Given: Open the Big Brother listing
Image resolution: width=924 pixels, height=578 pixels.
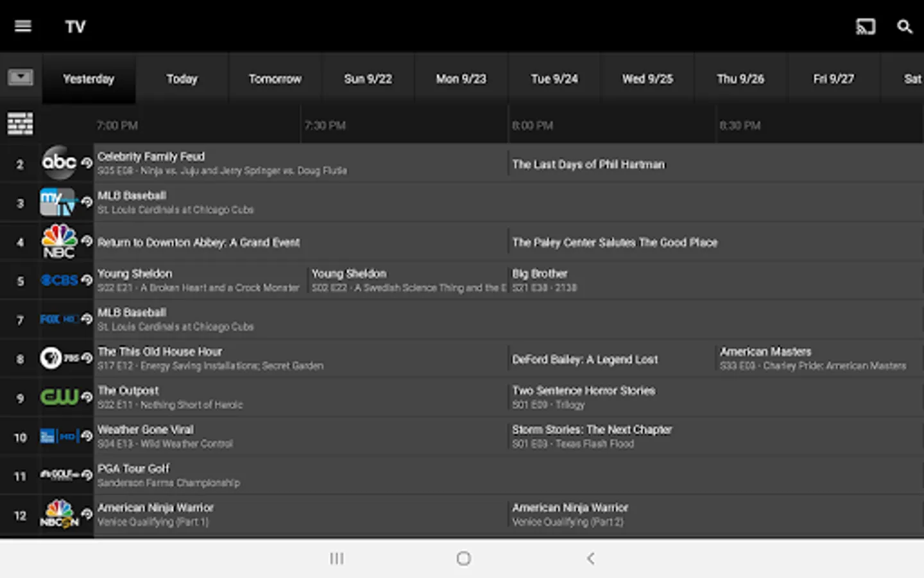Looking at the screenshot, I should point(716,281).
